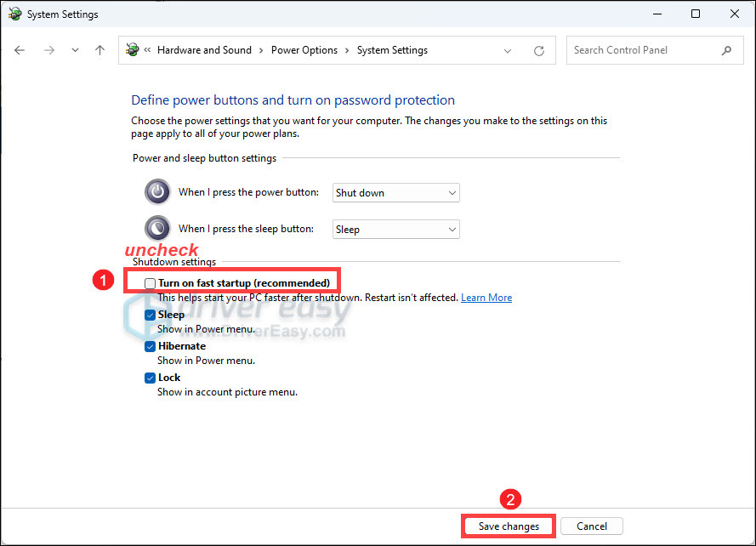Viewport: 756px width, 546px height.
Task: Click the up-one-level arrow
Action: (x=99, y=50)
